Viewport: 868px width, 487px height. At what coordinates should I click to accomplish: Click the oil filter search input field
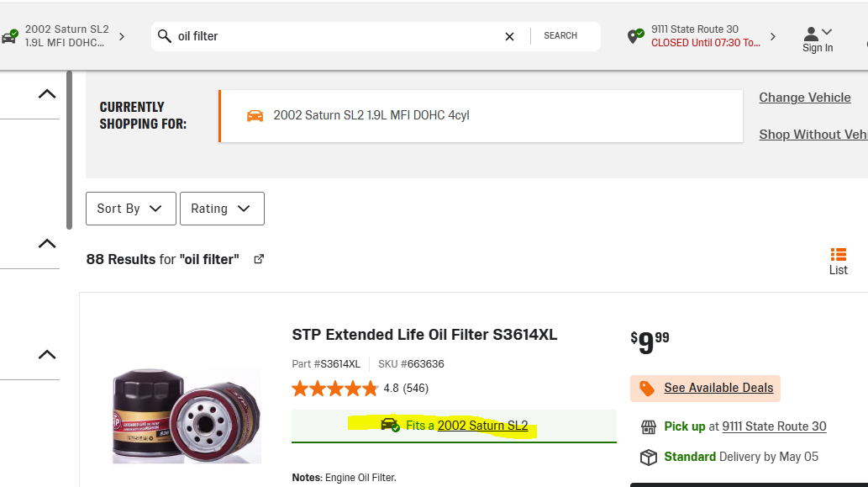[x=336, y=36]
